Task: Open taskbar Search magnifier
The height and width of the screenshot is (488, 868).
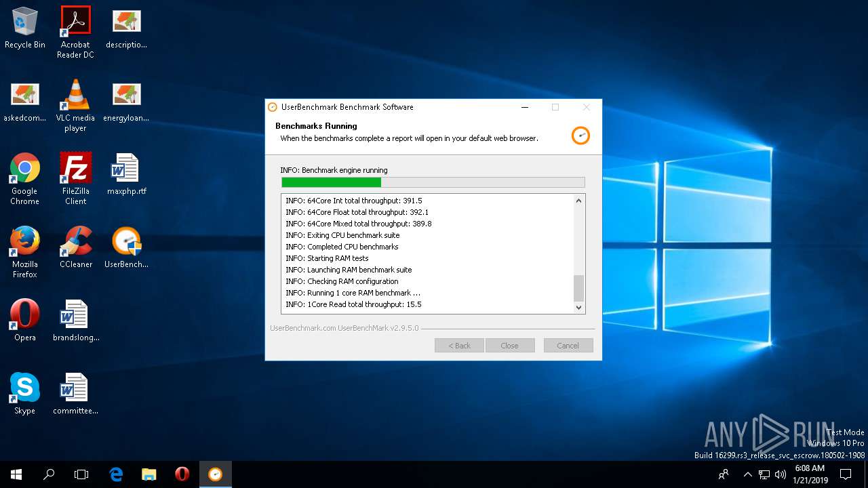Action: (49, 474)
